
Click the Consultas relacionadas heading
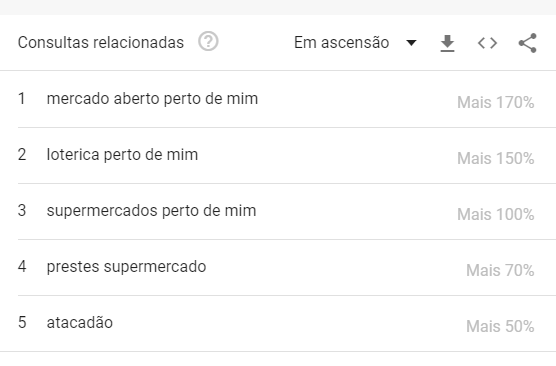coord(101,43)
